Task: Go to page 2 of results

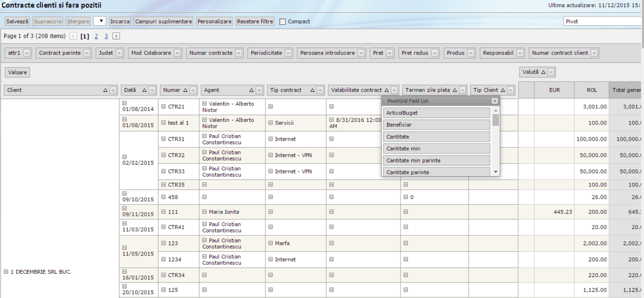Action: tap(96, 37)
